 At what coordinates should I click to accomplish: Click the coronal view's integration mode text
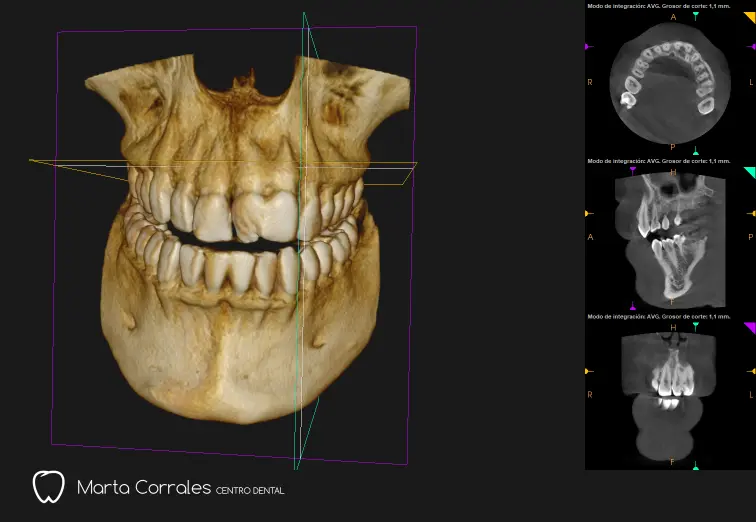click(x=659, y=317)
